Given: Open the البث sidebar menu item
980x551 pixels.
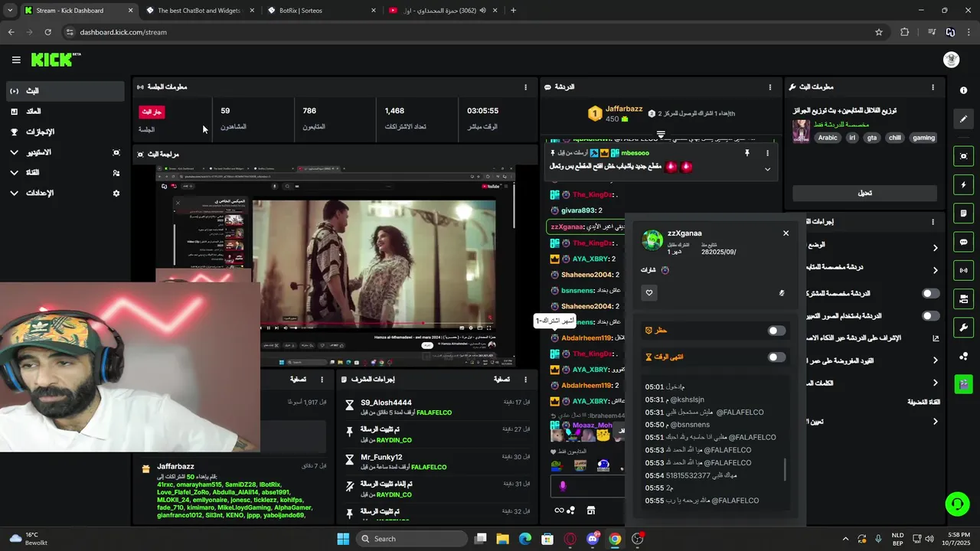Looking at the screenshot, I should (65, 91).
